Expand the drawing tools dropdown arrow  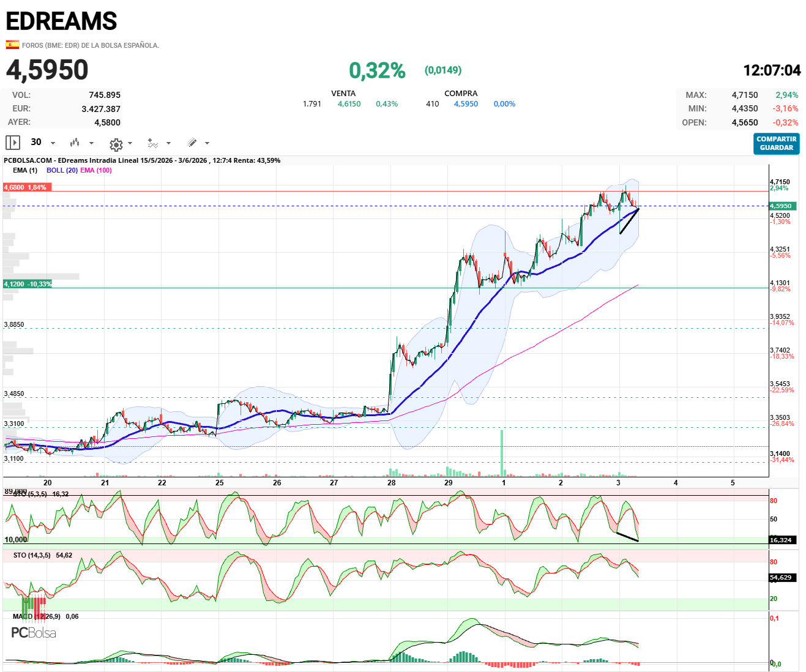[x=207, y=143]
